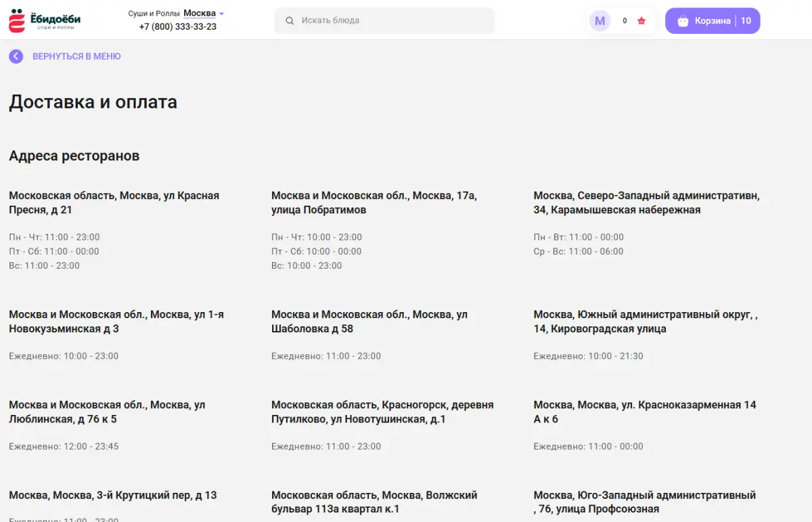Click address 'ул Люблинская, д 76 к 5'
Viewport: 812px width, 522px height.
click(x=107, y=412)
